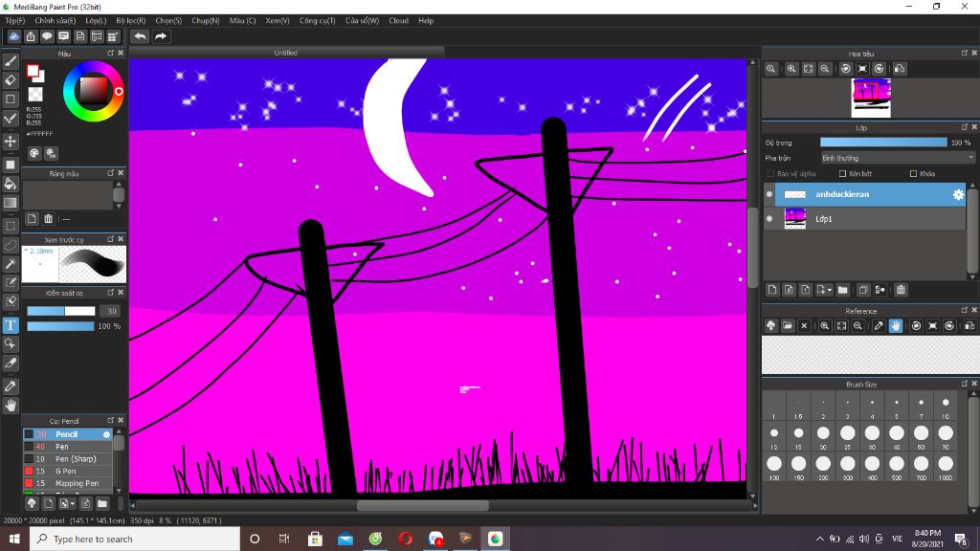Open image file in Reference panel
The image size is (980, 551).
pyautogui.click(x=788, y=325)
